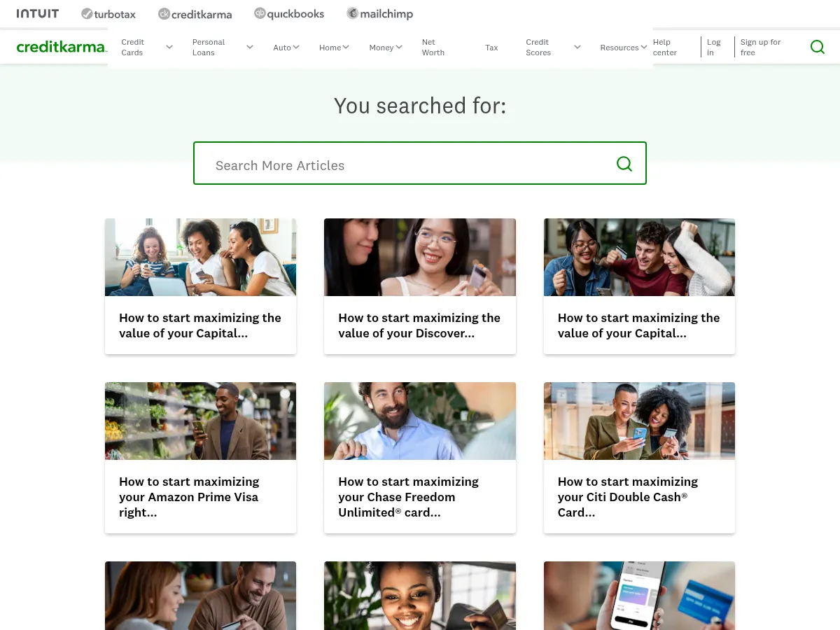Open the Net Worth menu item
The width and height of the screenshot is (840, 630).
click(x=433, y=47)
